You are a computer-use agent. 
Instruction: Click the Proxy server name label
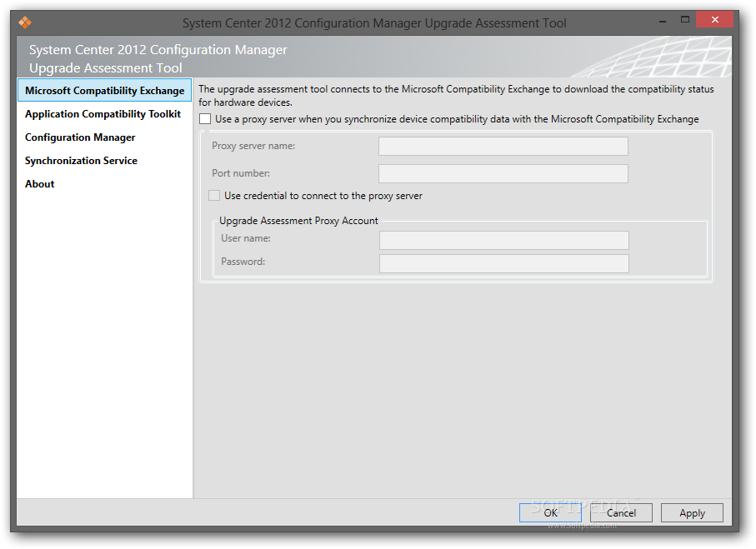pyautogui.click(x=253, y=146)
